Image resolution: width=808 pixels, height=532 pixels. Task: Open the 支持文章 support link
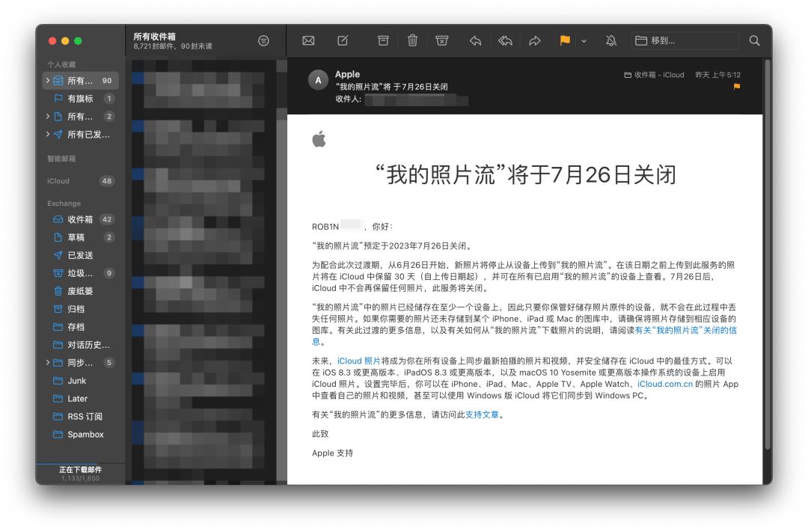(482, 415)
